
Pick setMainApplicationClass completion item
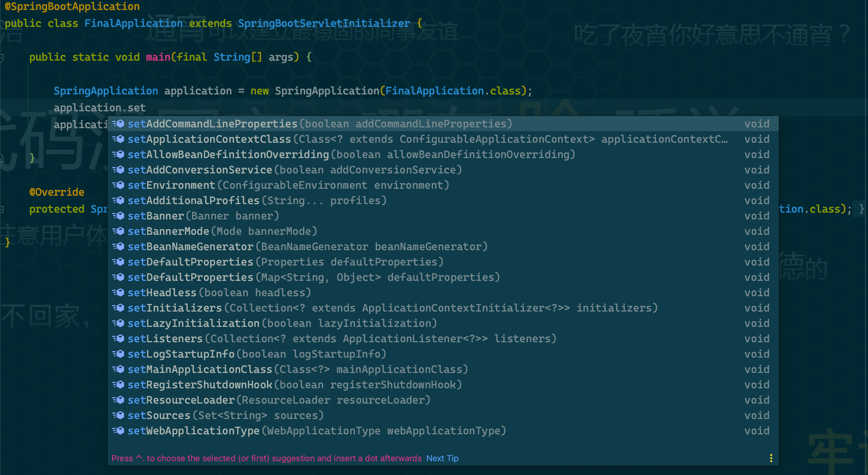443,369
